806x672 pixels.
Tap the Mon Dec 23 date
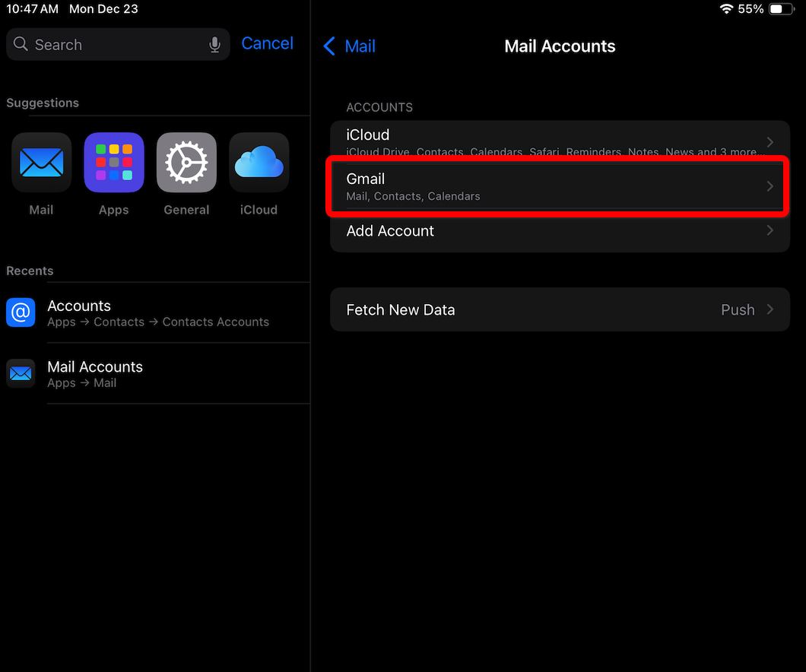pos(103,8)
